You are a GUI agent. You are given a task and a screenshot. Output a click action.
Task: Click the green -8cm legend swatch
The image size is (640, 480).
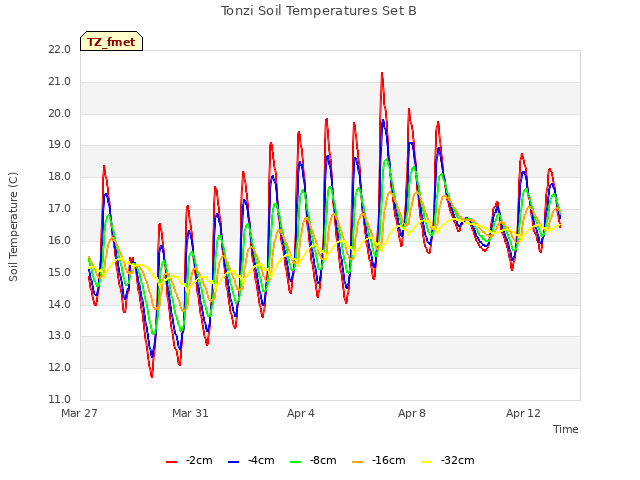[296, 462]
